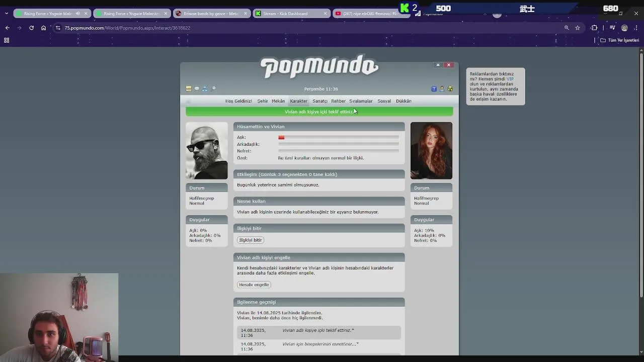The height and width of the screenshot is (362, 644).
Task: Open the chat bubble icon in Popmundo header
Action: [197, 88]
